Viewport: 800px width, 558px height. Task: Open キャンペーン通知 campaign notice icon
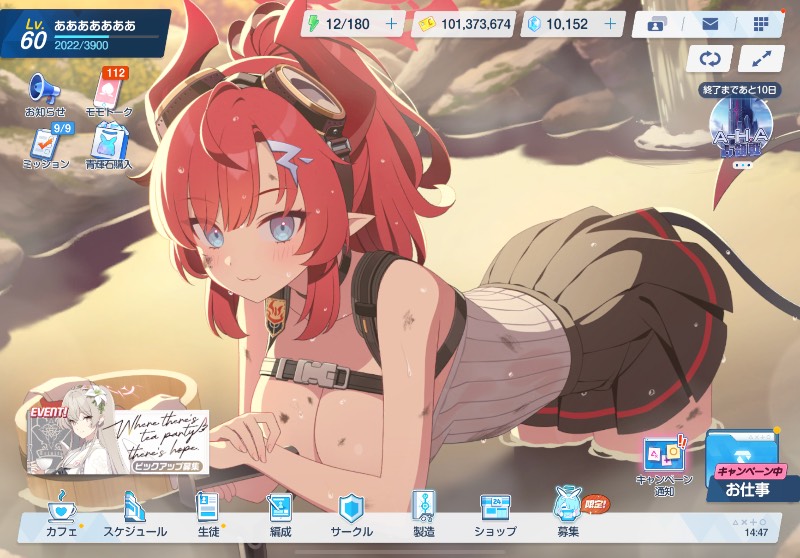[x=663, y=467]
